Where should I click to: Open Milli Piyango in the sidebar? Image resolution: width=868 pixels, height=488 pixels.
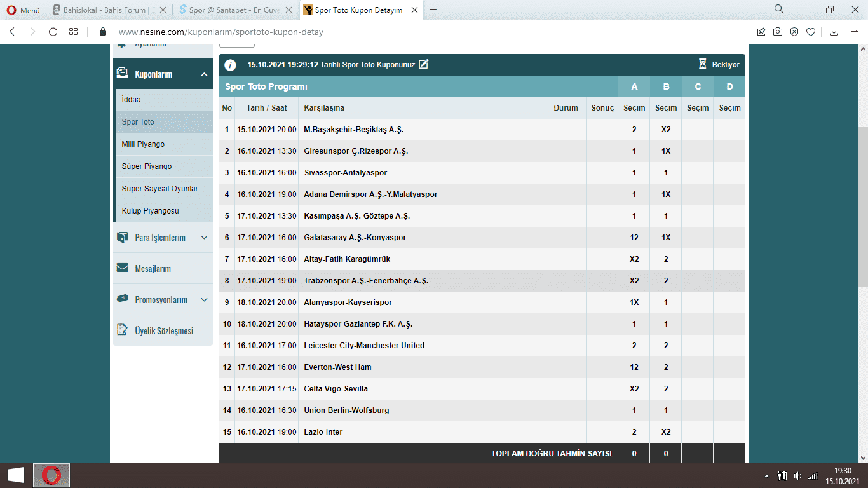pyautogui.click(x=164, y=144)
